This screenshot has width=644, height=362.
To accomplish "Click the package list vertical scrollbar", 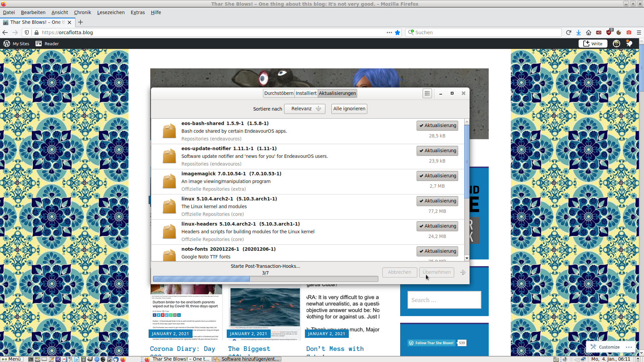I will 467,161.
